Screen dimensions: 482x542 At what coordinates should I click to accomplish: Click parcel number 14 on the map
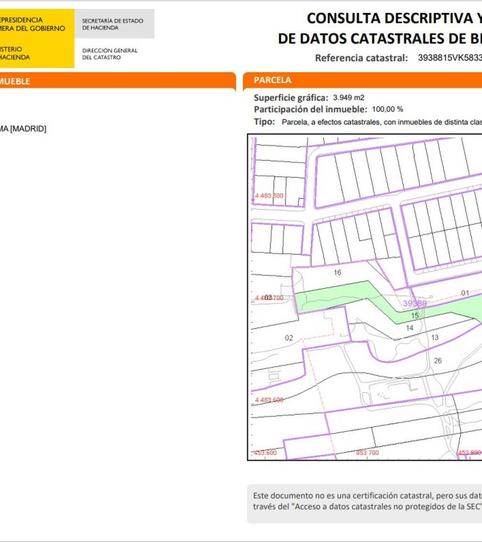410,328
